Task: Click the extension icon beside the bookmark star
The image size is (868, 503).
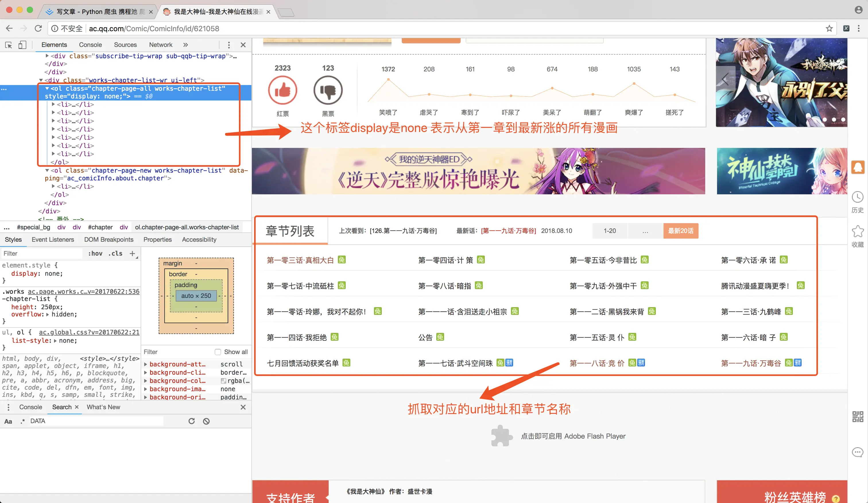Action: 846,28
